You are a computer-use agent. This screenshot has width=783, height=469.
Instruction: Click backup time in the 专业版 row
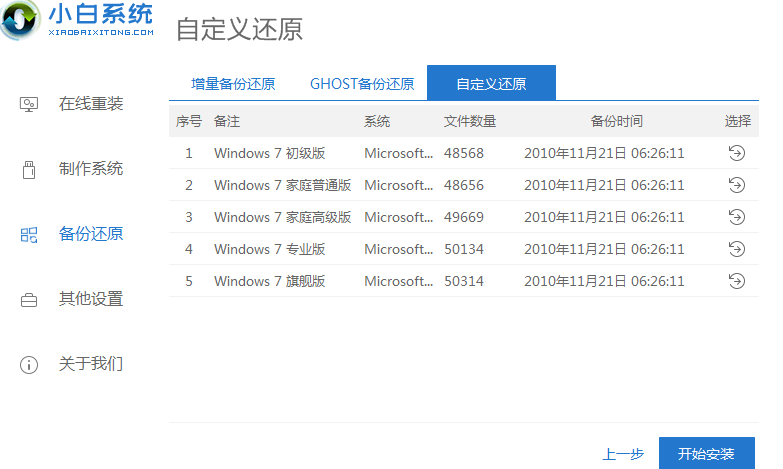(604, 249)
